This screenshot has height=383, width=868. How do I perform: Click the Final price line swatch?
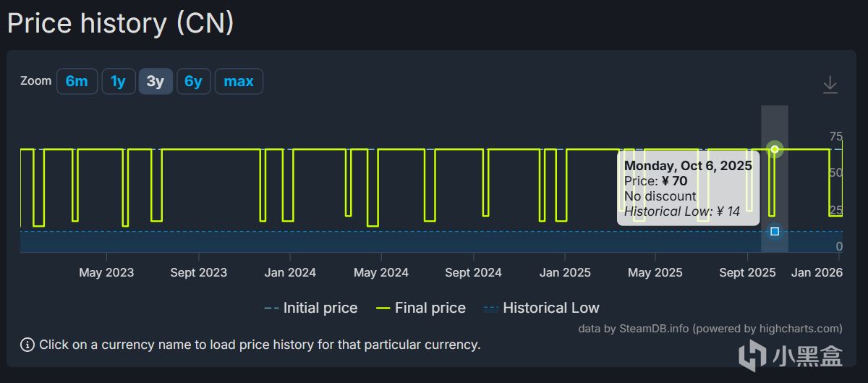click(x=383, y=308)
